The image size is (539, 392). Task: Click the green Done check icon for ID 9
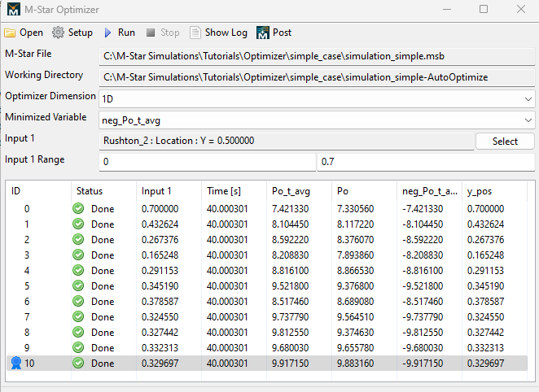pos(78,347)
